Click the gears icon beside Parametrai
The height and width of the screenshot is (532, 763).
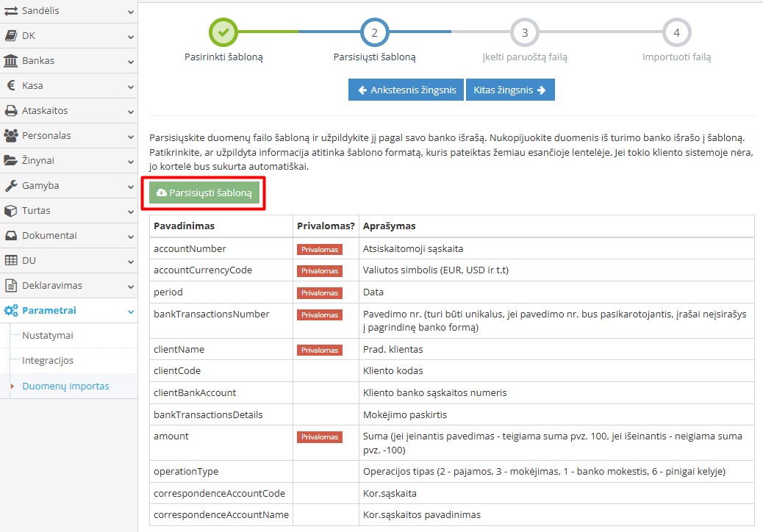click(x=11, y=311)
